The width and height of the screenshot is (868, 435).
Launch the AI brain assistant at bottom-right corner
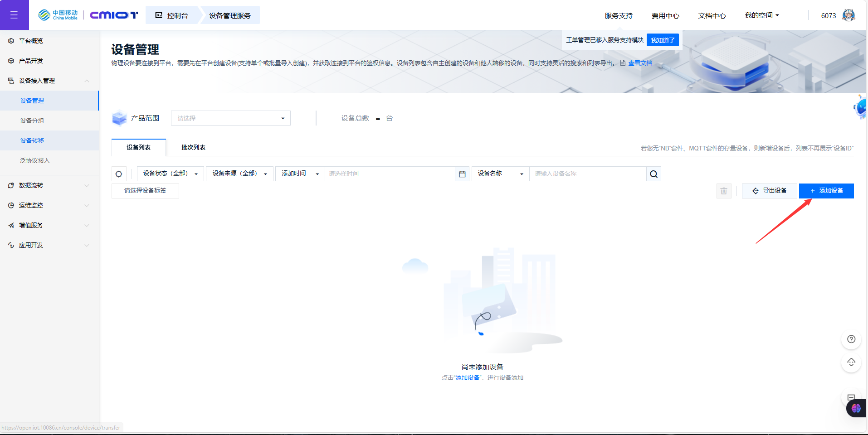856,408
